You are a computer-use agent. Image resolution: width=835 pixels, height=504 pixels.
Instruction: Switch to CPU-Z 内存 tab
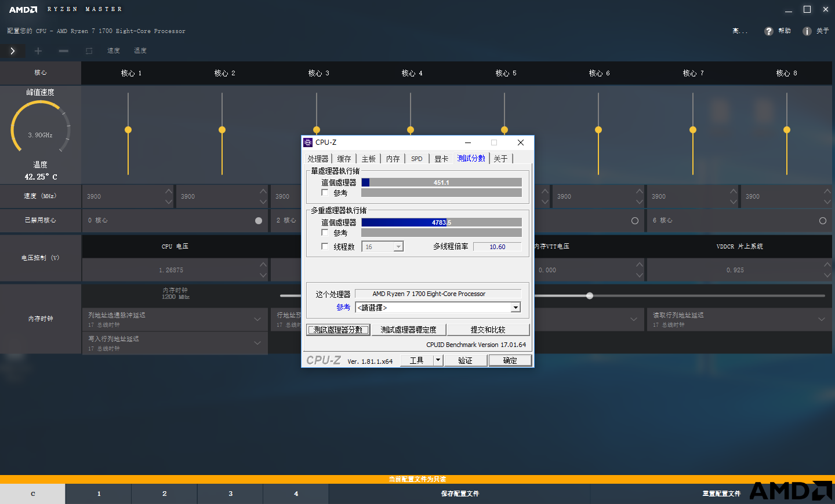point(393,159)
